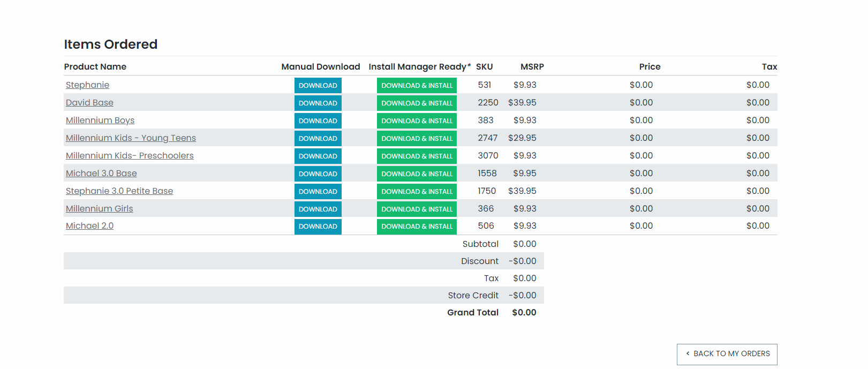This screenshot has height=369, width=868.
Task: Open the Michael 3.0 Base link
Action: (101, 174)
